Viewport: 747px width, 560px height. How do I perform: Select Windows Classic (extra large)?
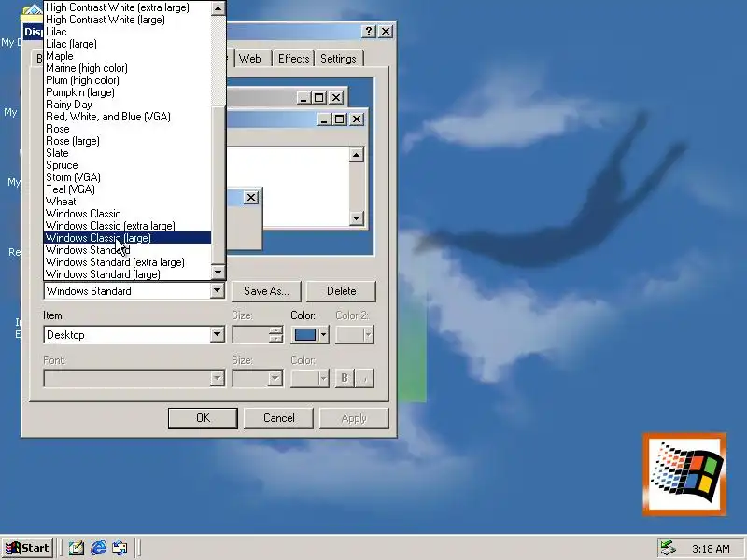click(x=127, y=226)
